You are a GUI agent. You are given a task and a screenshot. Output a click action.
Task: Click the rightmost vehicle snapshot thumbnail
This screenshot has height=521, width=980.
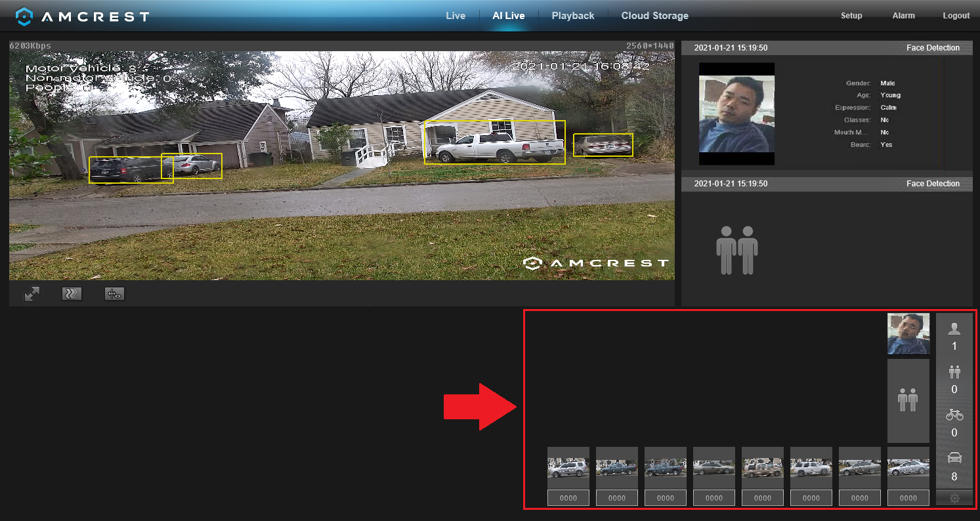click(x=908, y=468)
